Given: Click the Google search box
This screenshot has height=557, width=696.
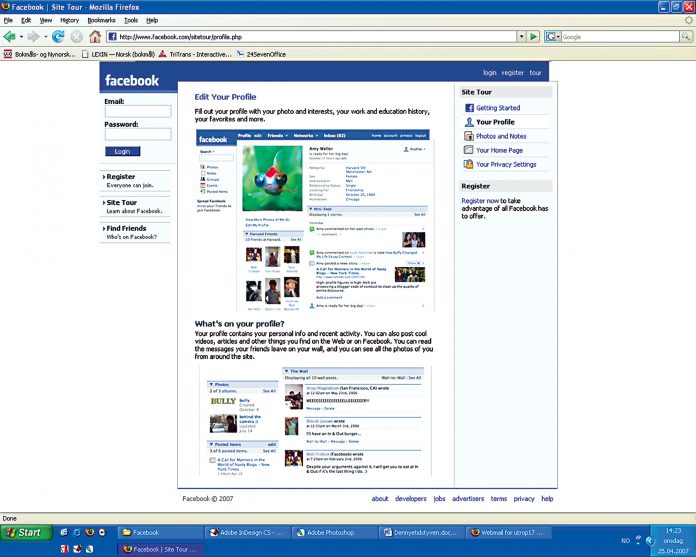Looking at the screenshot, I should click(x=620, y=37).
